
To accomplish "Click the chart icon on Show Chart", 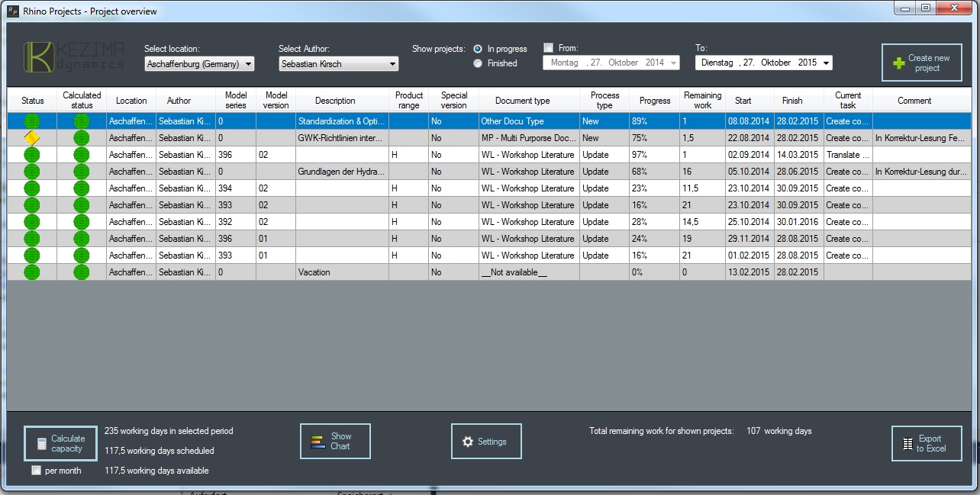I will [x=318, y=442].
